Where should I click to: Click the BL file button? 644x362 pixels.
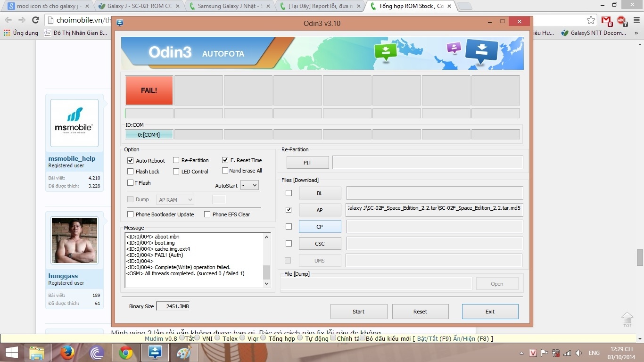pyautogui.click(x=320, y=193)
